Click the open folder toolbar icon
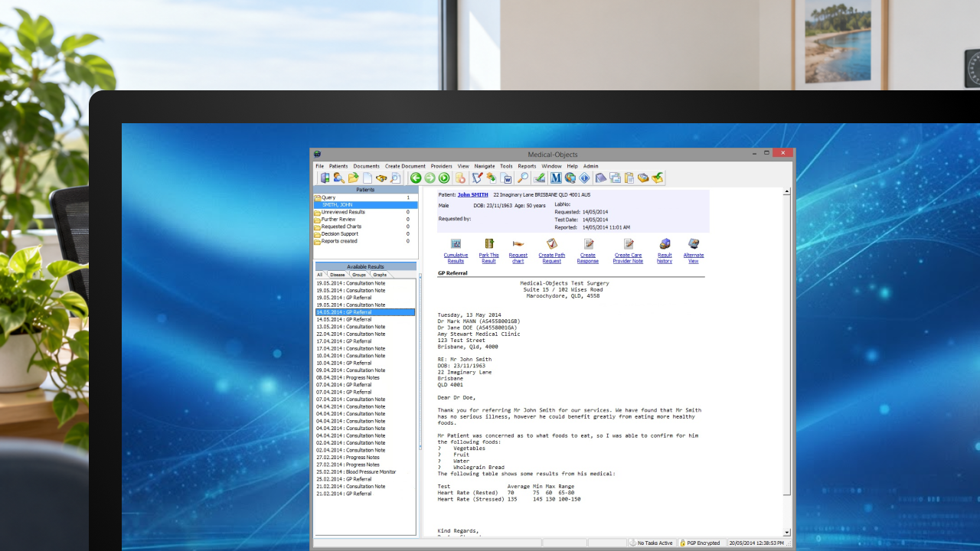Viewport: 980px width, 551px height. click(354, 178)
